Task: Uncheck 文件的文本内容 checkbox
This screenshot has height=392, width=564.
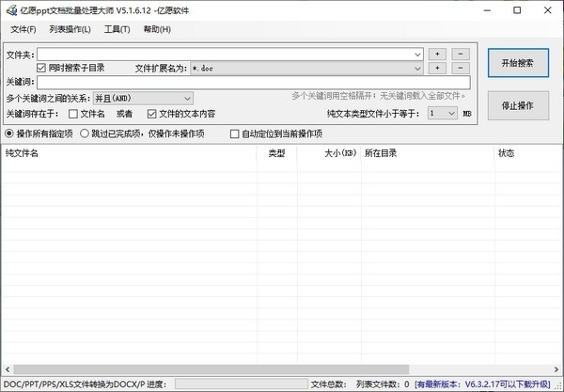Action: (x=151, y=114)
